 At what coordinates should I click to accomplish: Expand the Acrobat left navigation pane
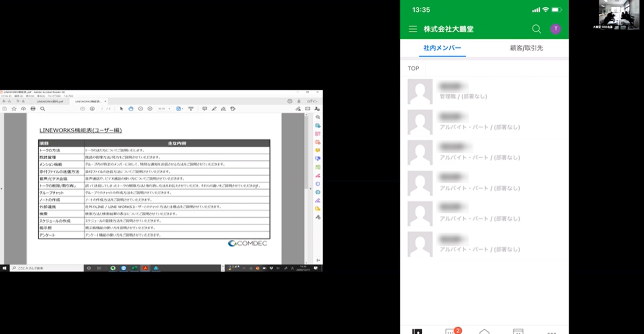coord(1,189)
